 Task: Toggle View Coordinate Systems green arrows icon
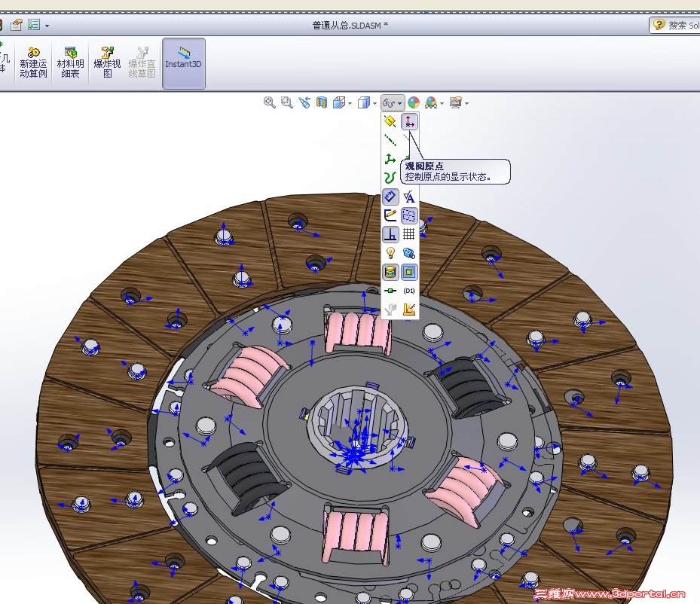tap(390, 159)
